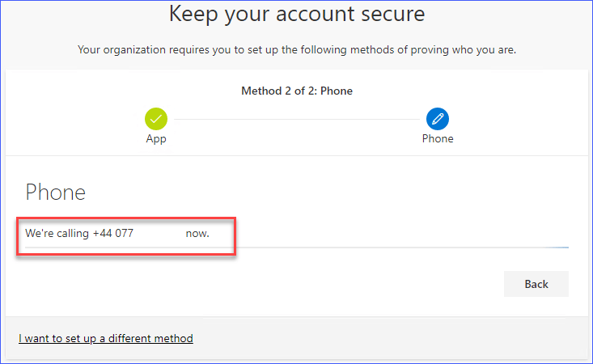
Task: Click the empty white area left of Back
Action: pyautogui.click(x=324, y=284)
